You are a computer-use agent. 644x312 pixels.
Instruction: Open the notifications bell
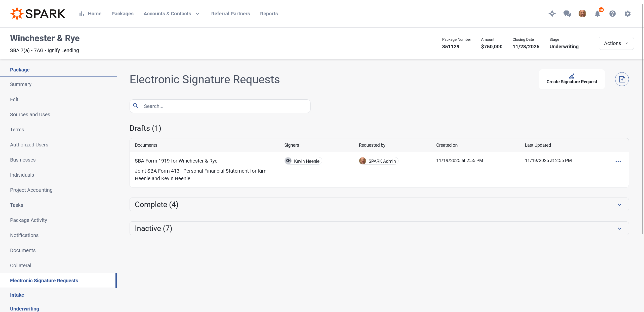(x=597, y=14)
